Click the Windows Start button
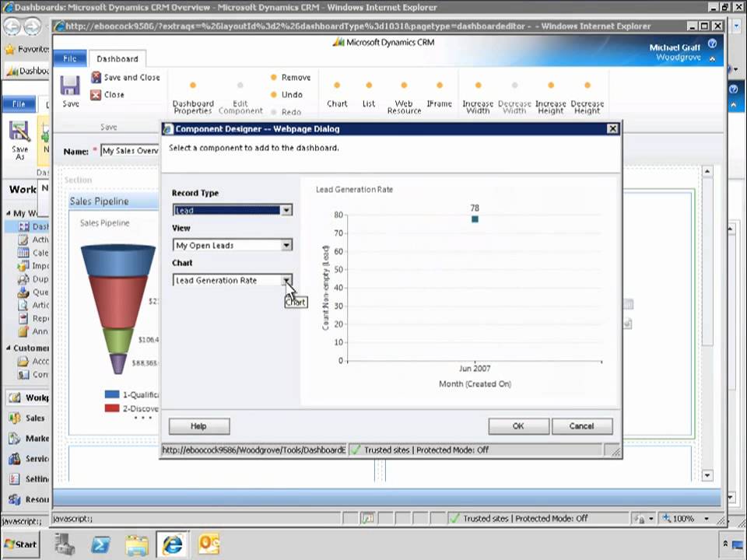The image size is (747, 560). [20, 544]
